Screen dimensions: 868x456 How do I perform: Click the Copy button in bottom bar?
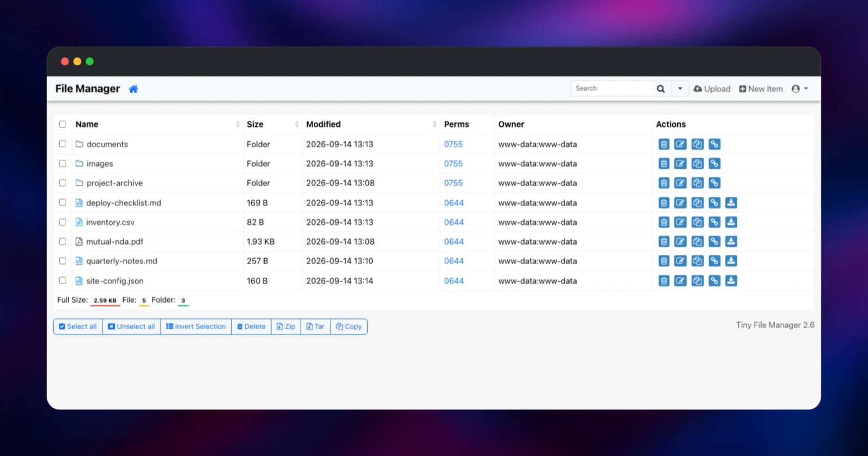coord(349,326)
